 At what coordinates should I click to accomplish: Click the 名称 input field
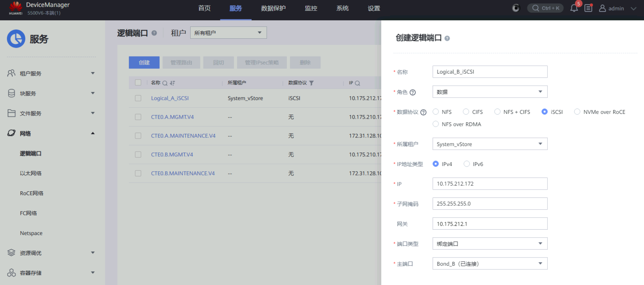coord(490,72)
